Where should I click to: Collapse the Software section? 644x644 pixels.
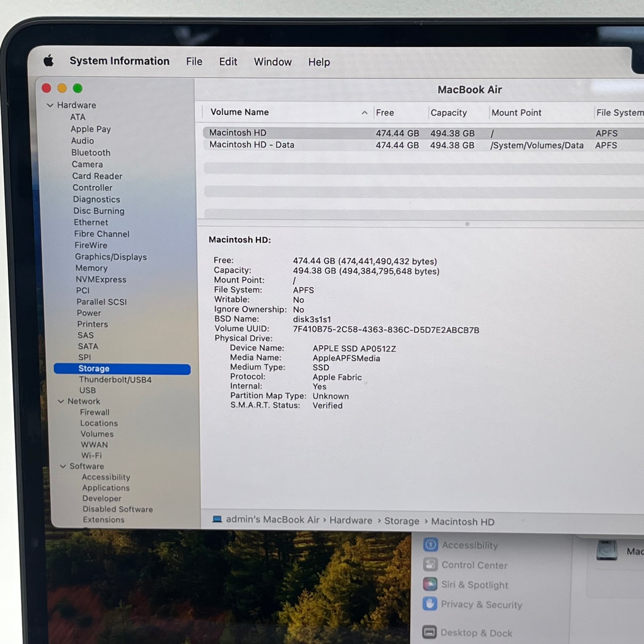(x=63, y=466)
